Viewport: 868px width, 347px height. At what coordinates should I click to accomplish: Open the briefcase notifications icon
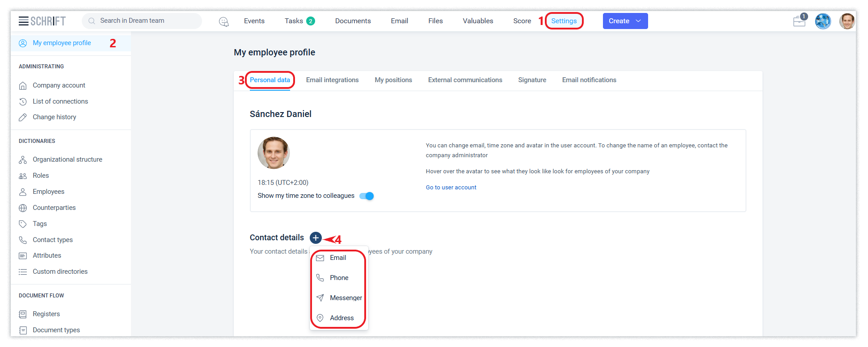799,21
